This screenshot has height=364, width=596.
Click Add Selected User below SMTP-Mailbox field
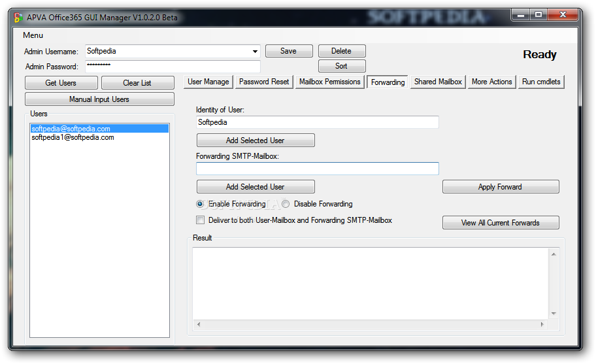tap(256, 186)
